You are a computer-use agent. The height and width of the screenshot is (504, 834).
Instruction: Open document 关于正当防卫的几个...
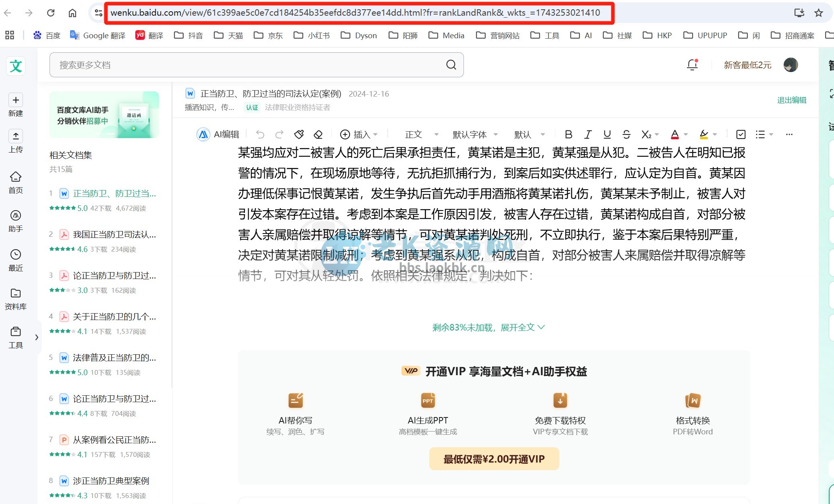114,316
